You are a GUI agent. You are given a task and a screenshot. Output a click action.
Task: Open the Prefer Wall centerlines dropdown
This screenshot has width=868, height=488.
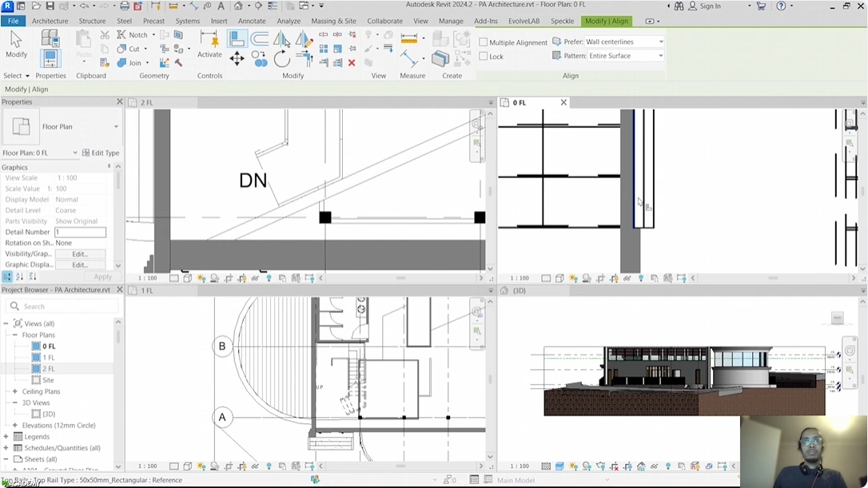coord(623,42)
